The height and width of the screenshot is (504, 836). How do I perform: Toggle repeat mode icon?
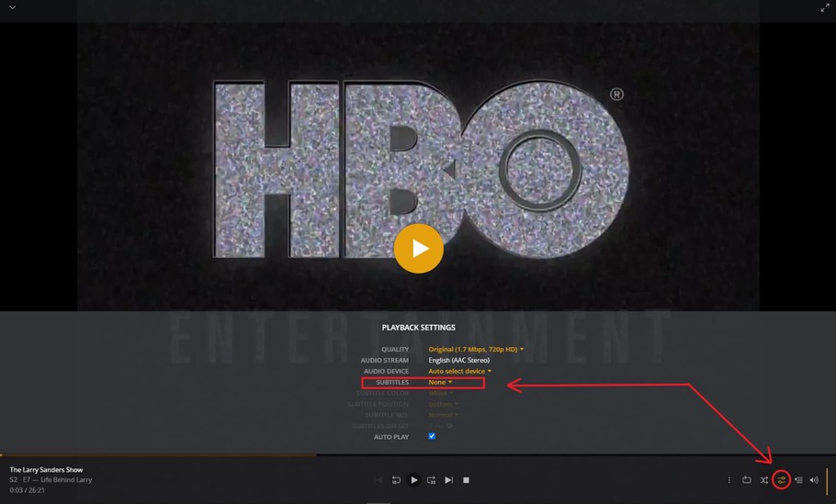point(746,480)
